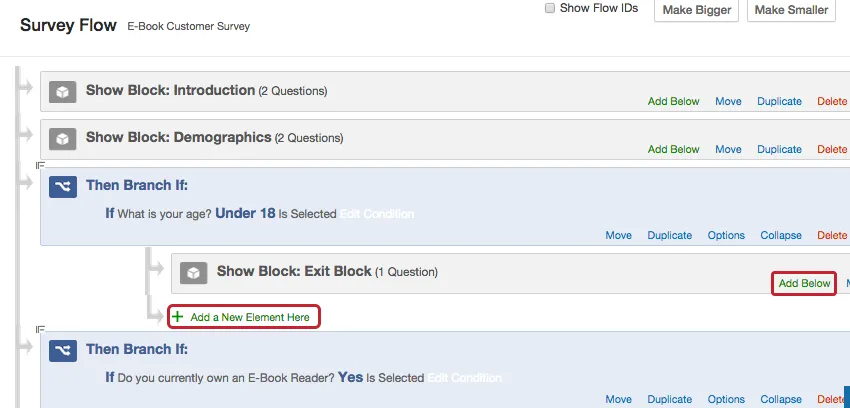Click the Under 18 branch icon
The image size is (850, 408).
[63, 187]
